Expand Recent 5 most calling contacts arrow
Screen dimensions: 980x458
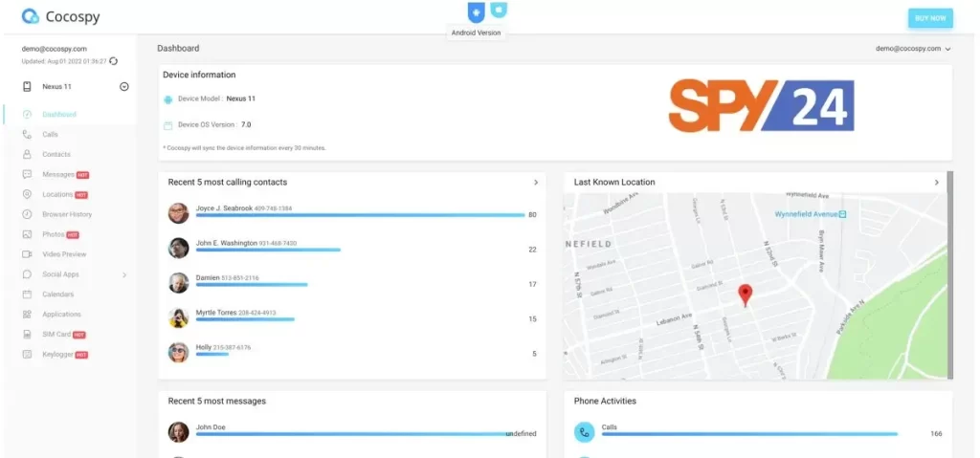point(536,183)
